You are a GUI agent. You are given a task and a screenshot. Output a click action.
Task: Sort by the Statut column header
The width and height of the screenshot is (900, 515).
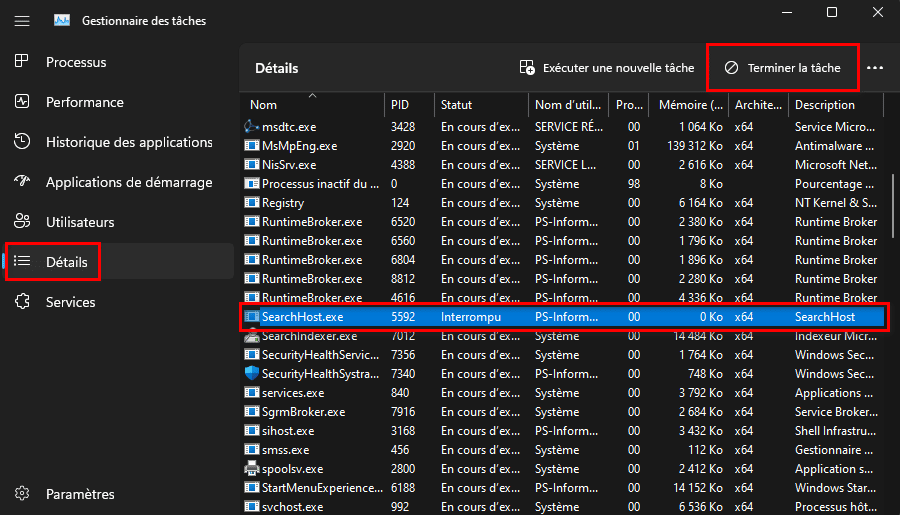481,105
